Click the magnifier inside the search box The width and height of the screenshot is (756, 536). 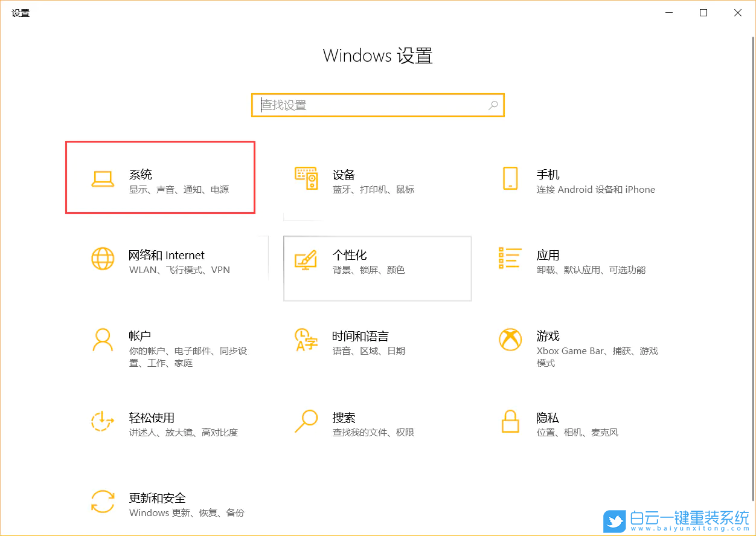493,105
